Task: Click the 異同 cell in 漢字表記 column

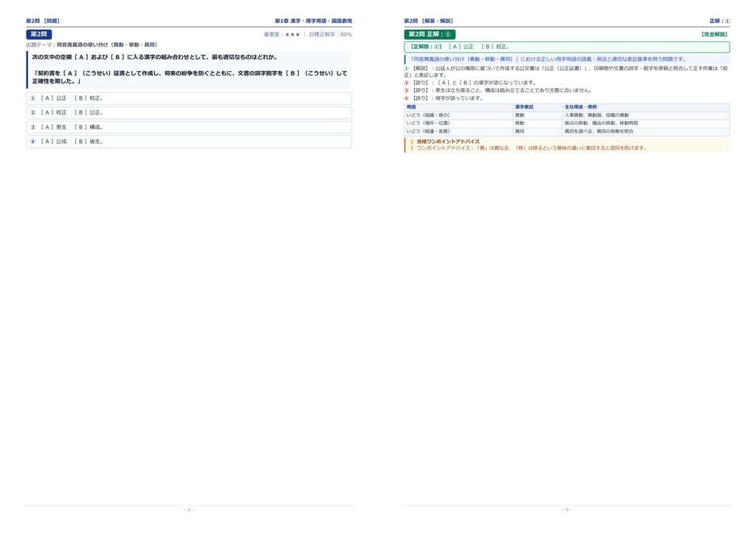Action: tap(538, 132)
